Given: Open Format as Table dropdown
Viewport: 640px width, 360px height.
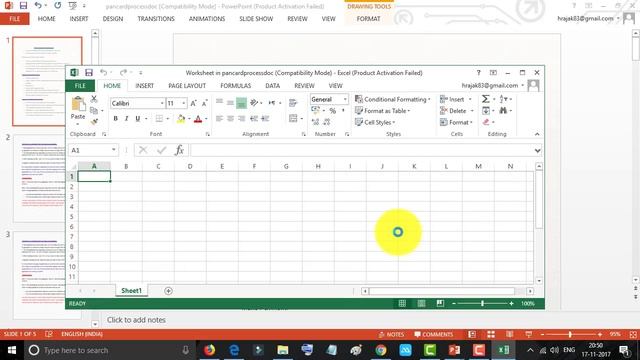Looking at the screenshot, I should pyautogui.click(x=382, y=111).
